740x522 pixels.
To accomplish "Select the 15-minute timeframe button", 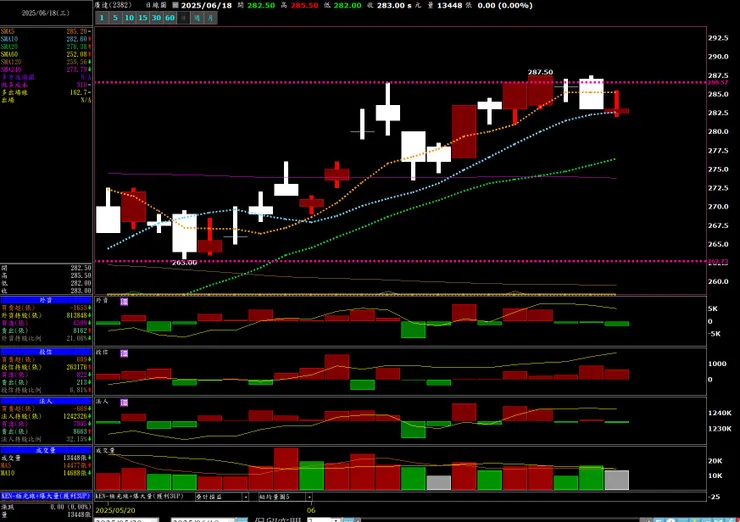I will coord(143,18).
